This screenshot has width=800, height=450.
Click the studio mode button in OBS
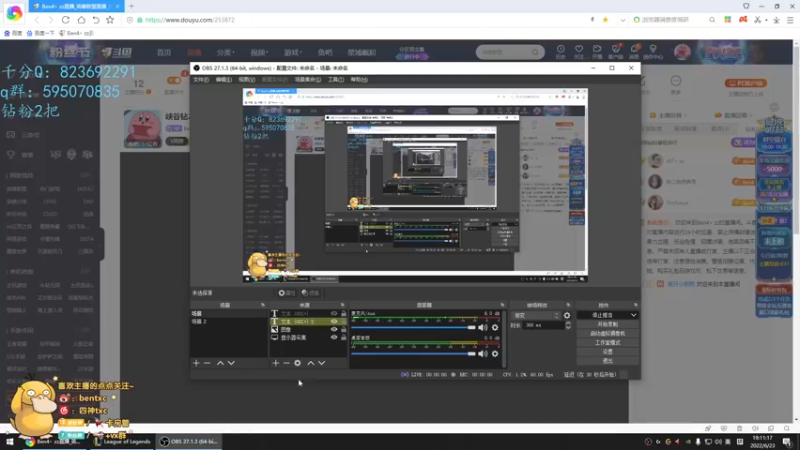pyautogui.click(x=607, y=343)
